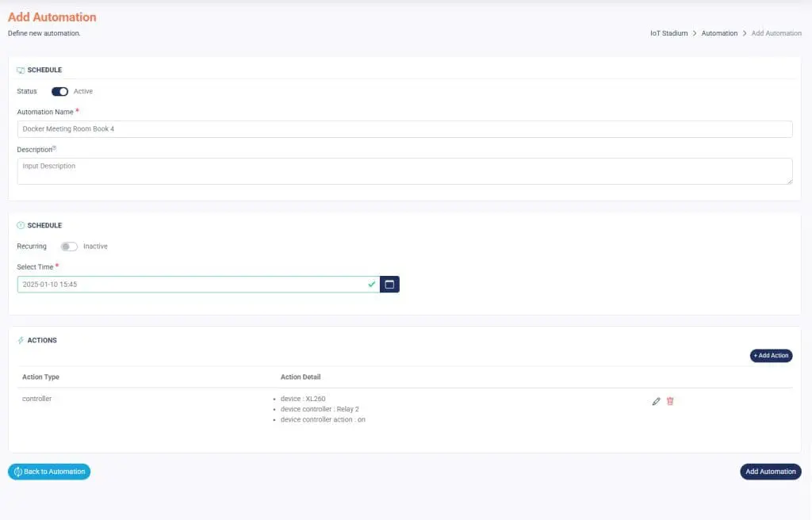Click green checkmark in Select Time field

click(x=372, y=285)
